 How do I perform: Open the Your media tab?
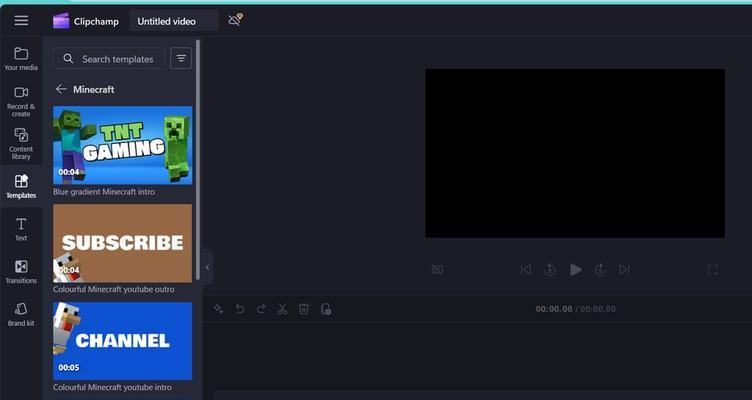click(x=21, y=59)
